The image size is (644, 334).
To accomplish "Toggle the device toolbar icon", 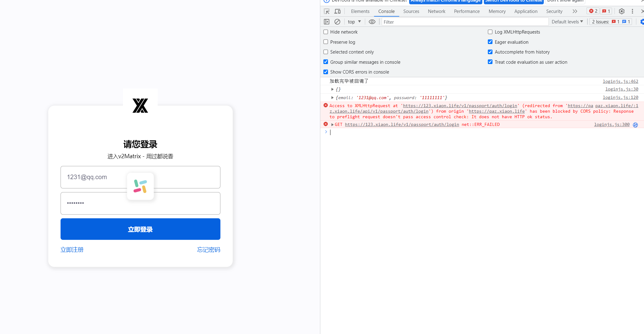I will point(338,11).
